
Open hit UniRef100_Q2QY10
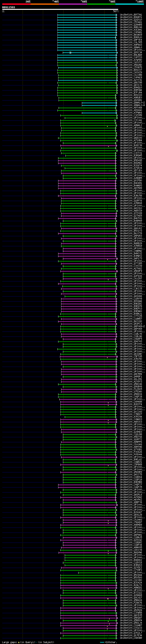click(x=131, y=20)
